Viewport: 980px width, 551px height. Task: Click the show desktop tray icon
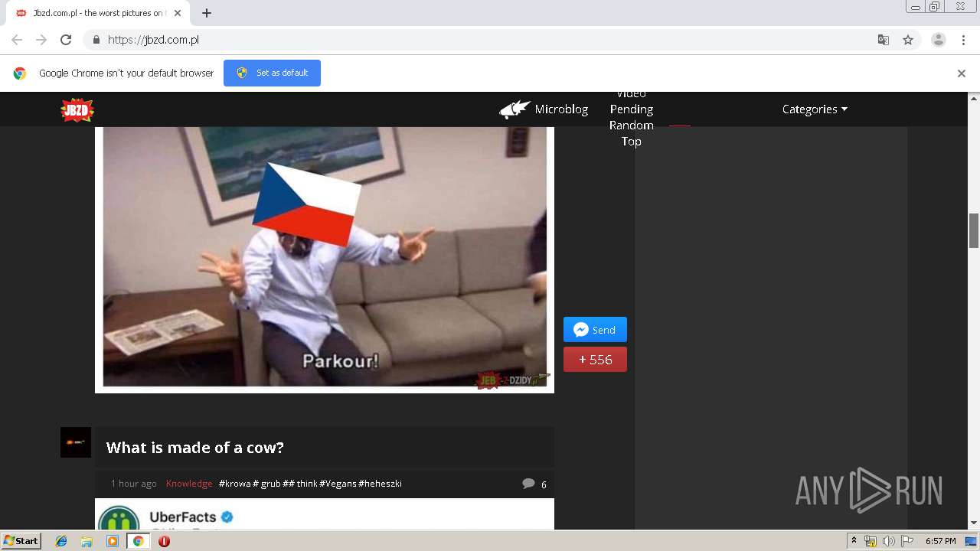[972, 541]
